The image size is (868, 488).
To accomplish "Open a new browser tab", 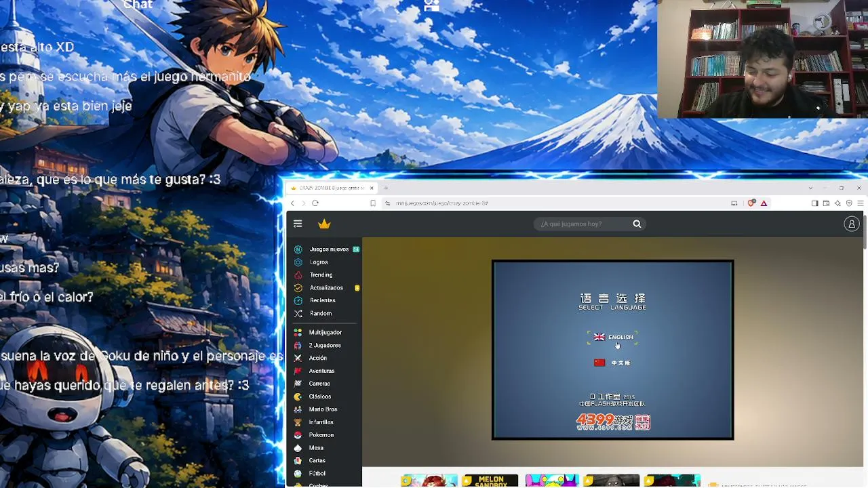I will coord(385,188).
